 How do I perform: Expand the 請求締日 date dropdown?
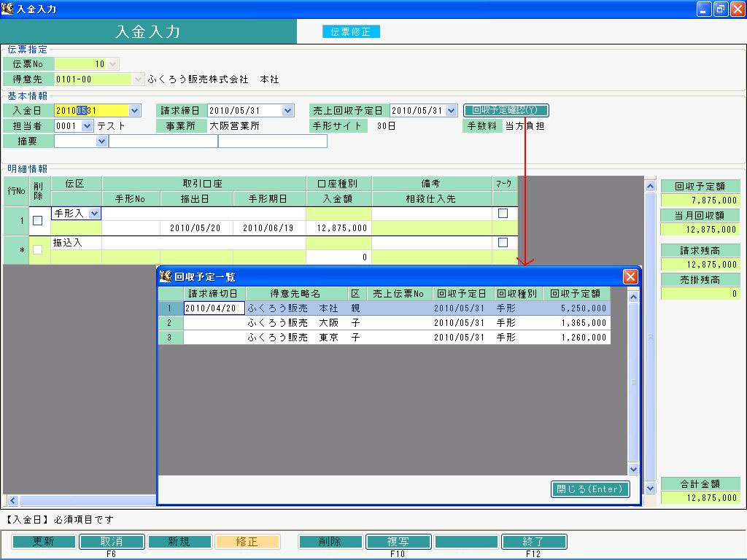(287, 111)
